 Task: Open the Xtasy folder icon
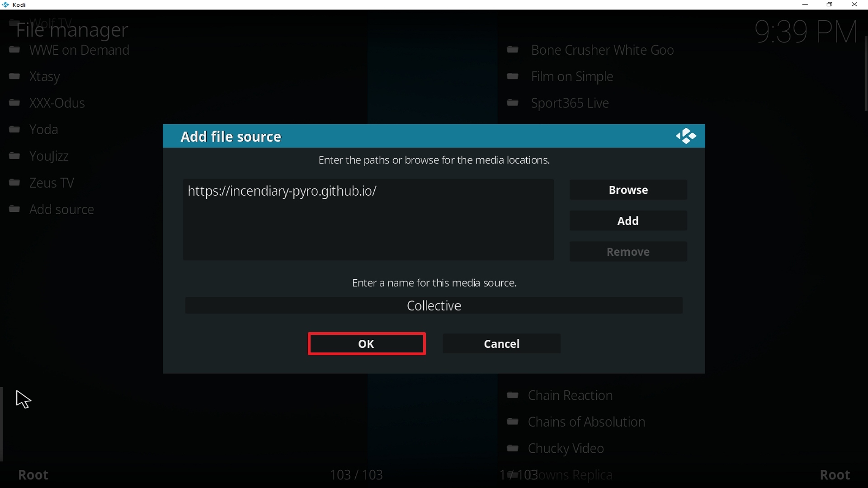click(14, 76)
